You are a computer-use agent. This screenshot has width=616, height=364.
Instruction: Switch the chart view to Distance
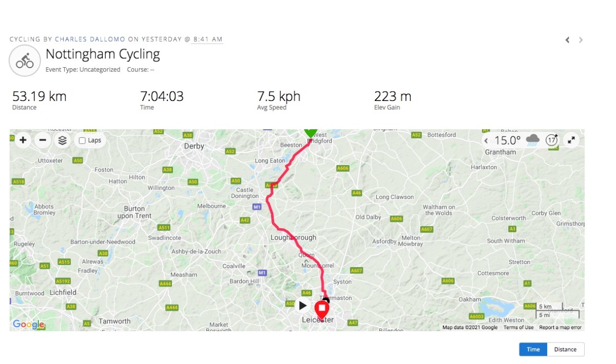(x=565, y=349)
